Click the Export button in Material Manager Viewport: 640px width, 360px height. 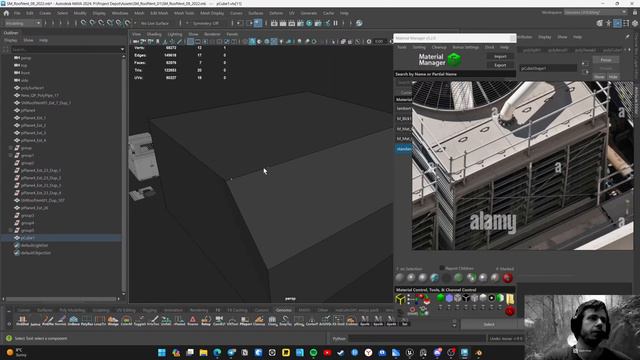coord(500,65)
